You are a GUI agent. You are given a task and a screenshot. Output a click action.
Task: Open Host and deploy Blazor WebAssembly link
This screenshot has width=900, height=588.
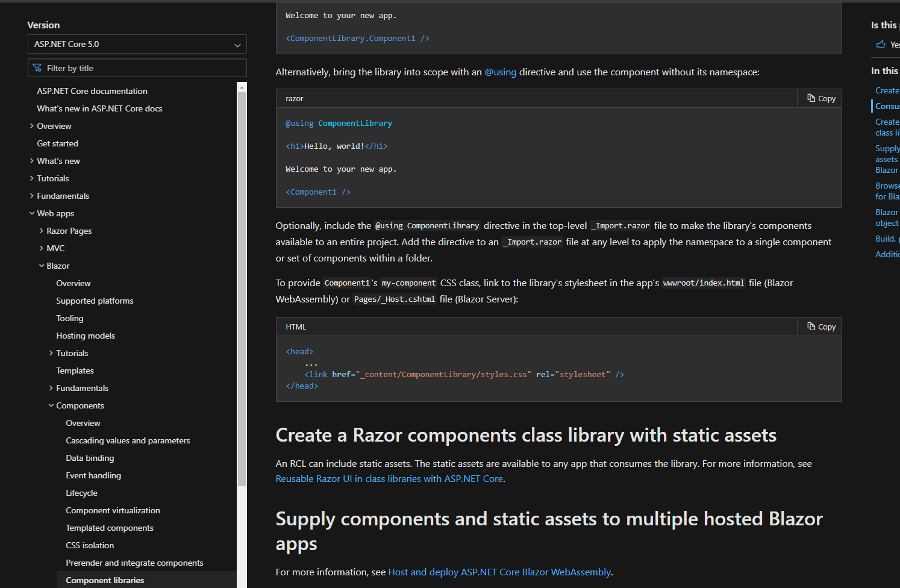[x=499, y=572]
